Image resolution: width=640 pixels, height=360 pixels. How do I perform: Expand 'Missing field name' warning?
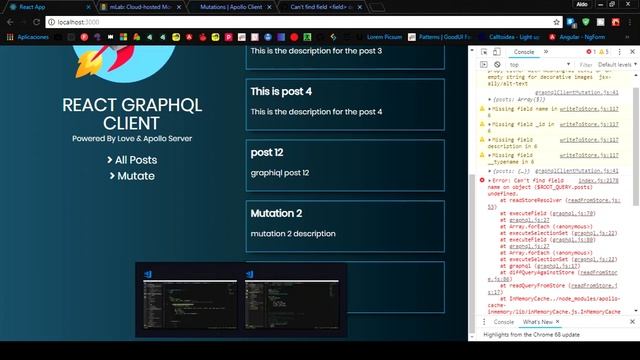tap(490, 109)
